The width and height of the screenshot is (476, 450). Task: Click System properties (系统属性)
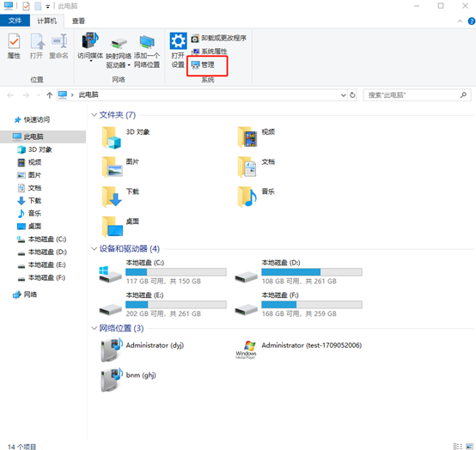[210, 52]
